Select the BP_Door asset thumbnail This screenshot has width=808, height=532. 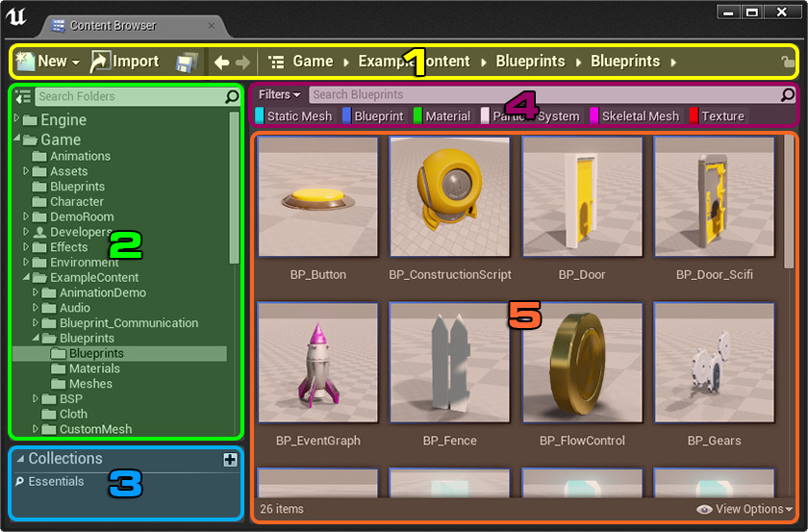pos(582,196)
